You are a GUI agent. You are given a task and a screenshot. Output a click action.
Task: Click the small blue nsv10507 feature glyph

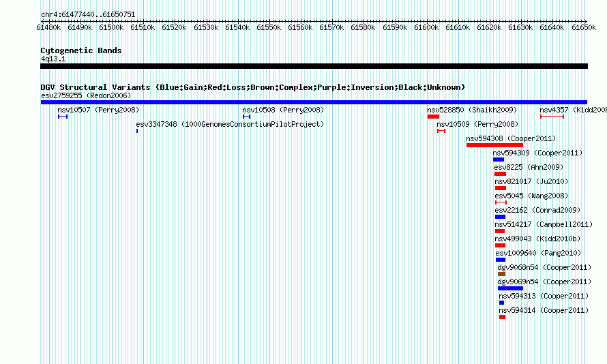point(63,117)
